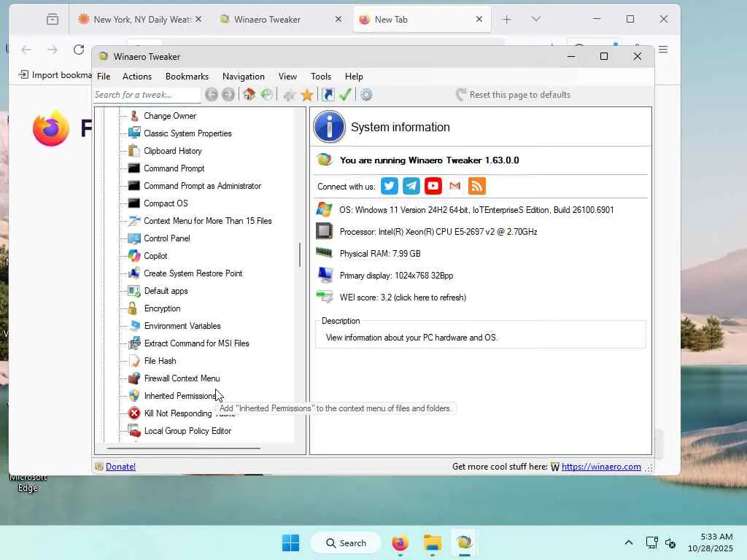The width and height of the screenshot is (747, 560).
Task: Open the Bookmarks menu
Action: pos(187,76)
